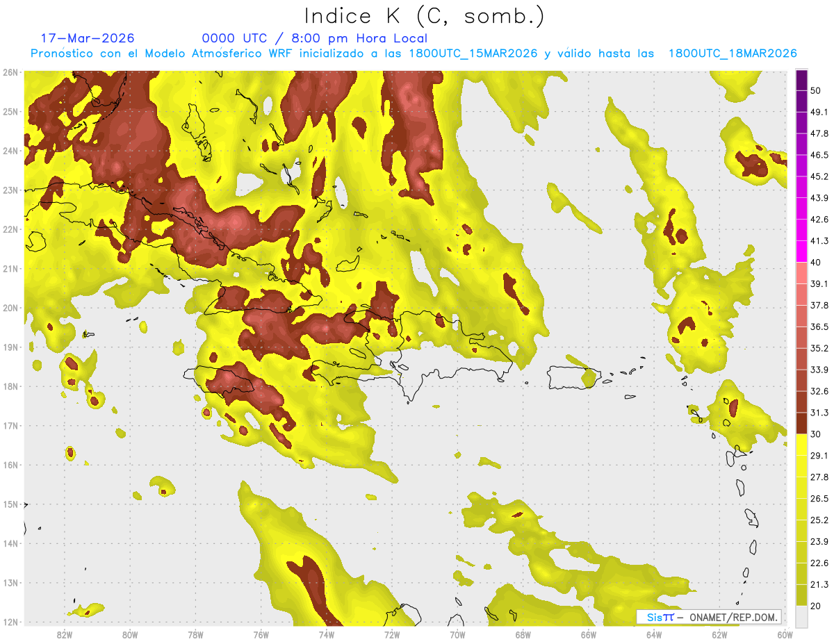
Task: Click the 14N latitude label
Action: [x=10, y=543]
